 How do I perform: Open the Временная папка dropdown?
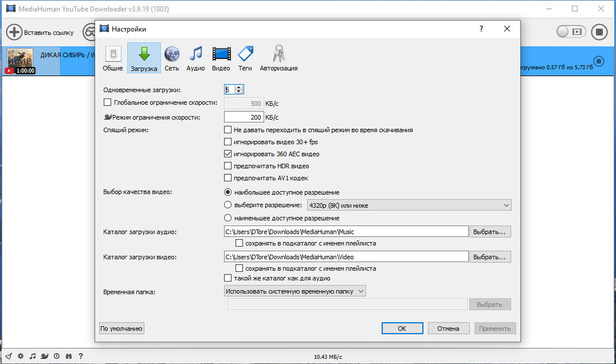tap(295, 291)
